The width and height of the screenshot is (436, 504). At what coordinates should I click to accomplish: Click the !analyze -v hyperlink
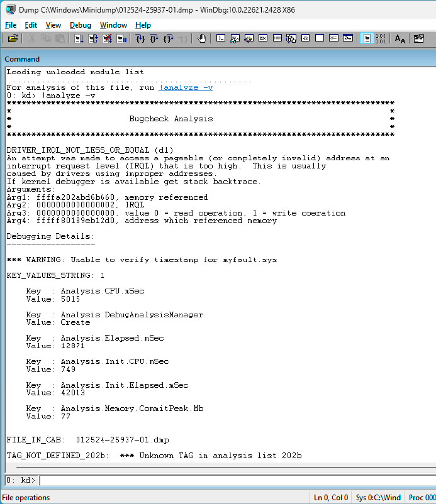tap(186, 87)
